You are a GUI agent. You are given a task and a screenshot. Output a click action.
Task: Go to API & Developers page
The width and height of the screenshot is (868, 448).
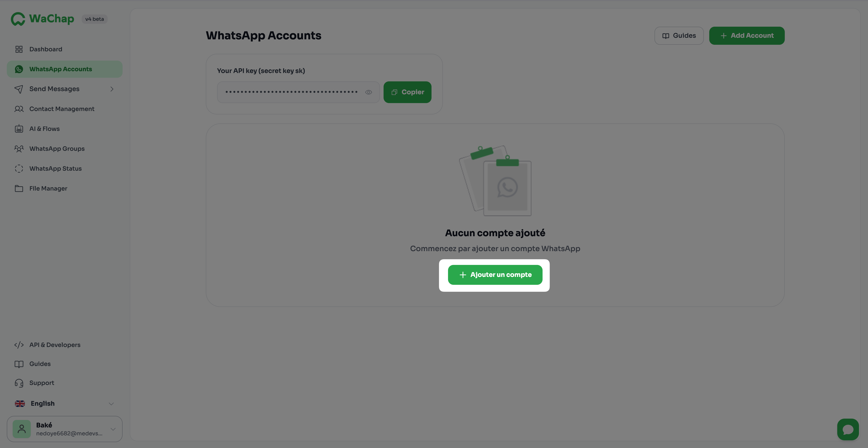point(55,345)
